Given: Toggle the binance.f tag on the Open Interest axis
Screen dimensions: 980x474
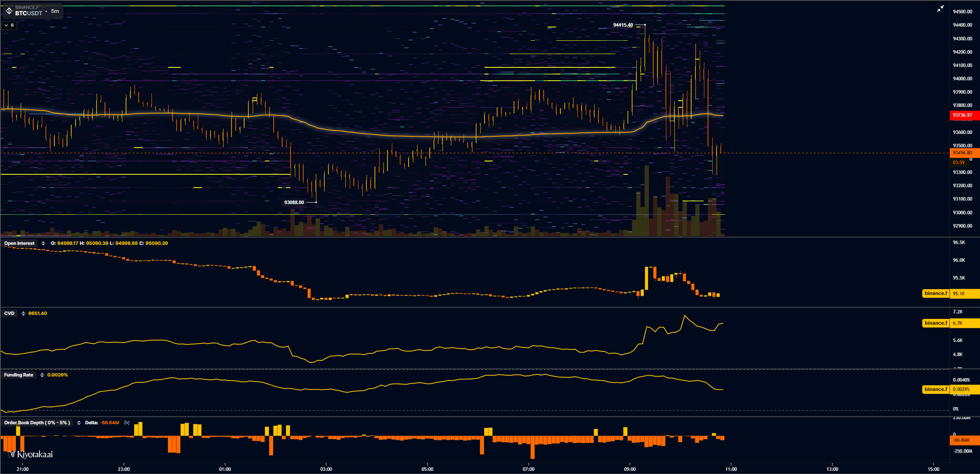Looking at the screenshot, I should click(x=936, y=293).
